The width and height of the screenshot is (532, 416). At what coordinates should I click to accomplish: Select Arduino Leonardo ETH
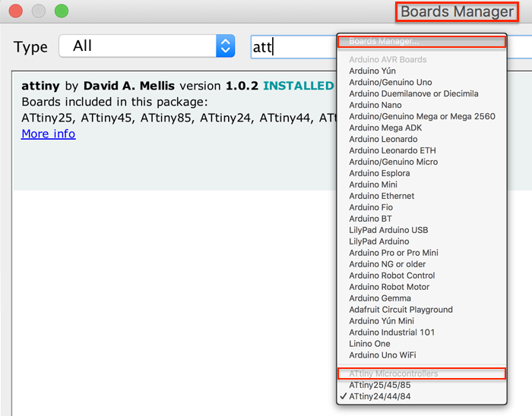(422, 150)
